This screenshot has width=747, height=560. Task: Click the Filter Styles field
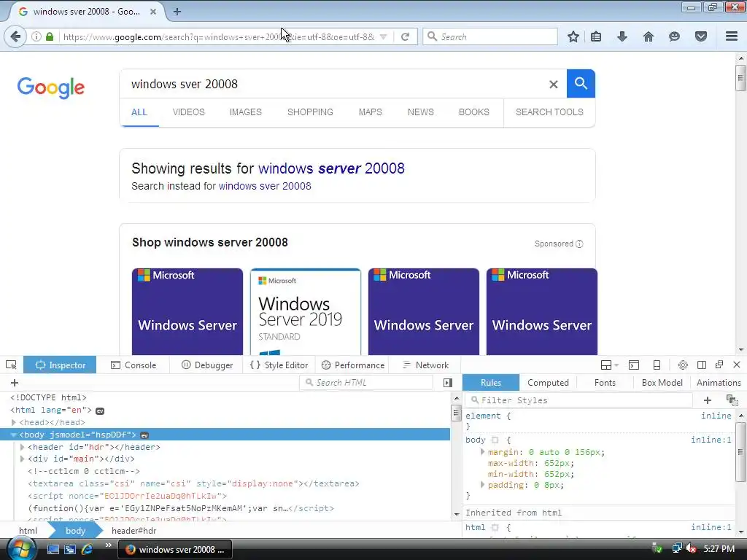tap(579, 400)
